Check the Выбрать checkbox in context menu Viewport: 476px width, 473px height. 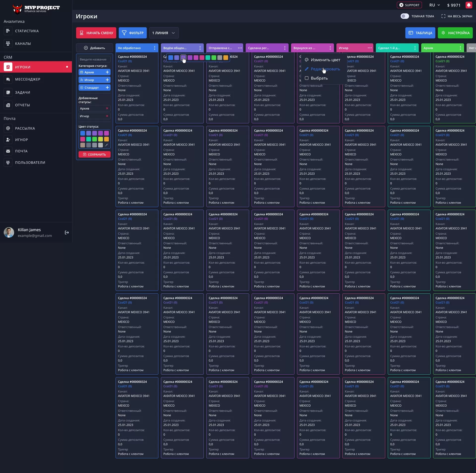pos(307,78)
